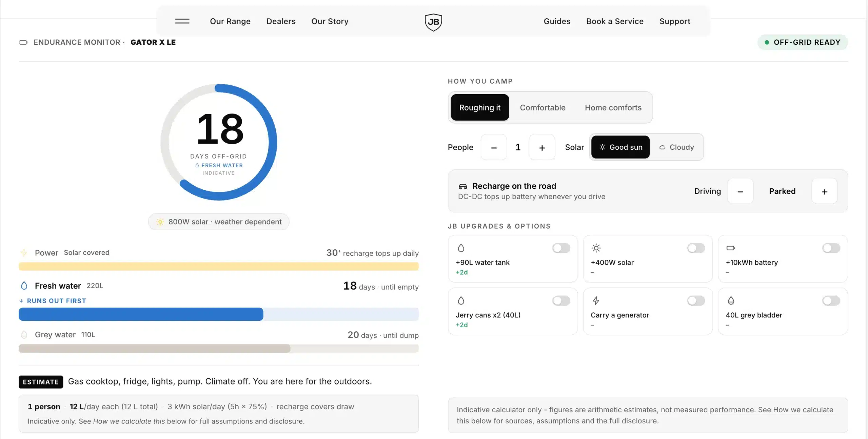Screen dimensions: 868x439
Task: Click the 20 days until dump text
Action: point(383,335)
